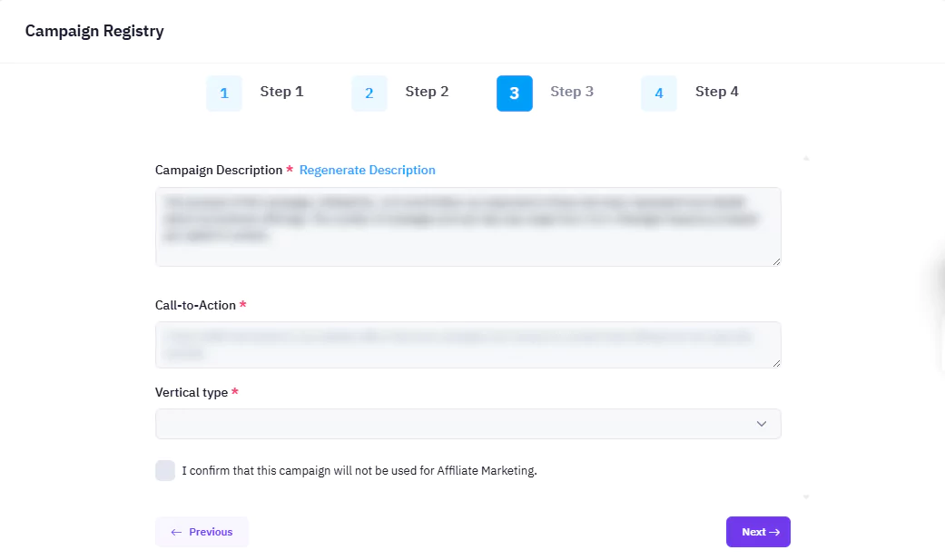Viewport: 945px width, 560px height.
Task: Click the resize handle of Call-to-Action box
Action: tap(776, 363)
